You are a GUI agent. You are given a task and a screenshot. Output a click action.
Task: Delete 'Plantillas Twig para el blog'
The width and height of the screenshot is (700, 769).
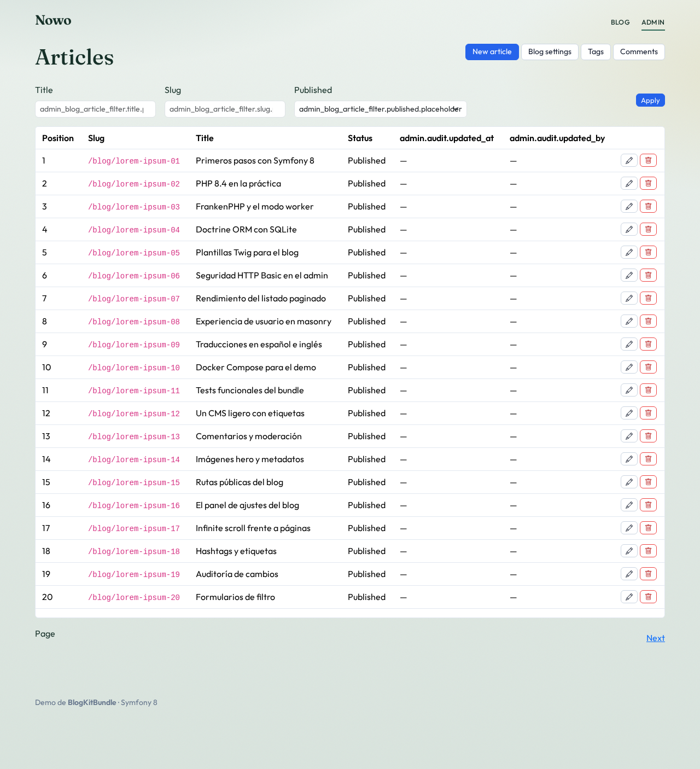648,252
